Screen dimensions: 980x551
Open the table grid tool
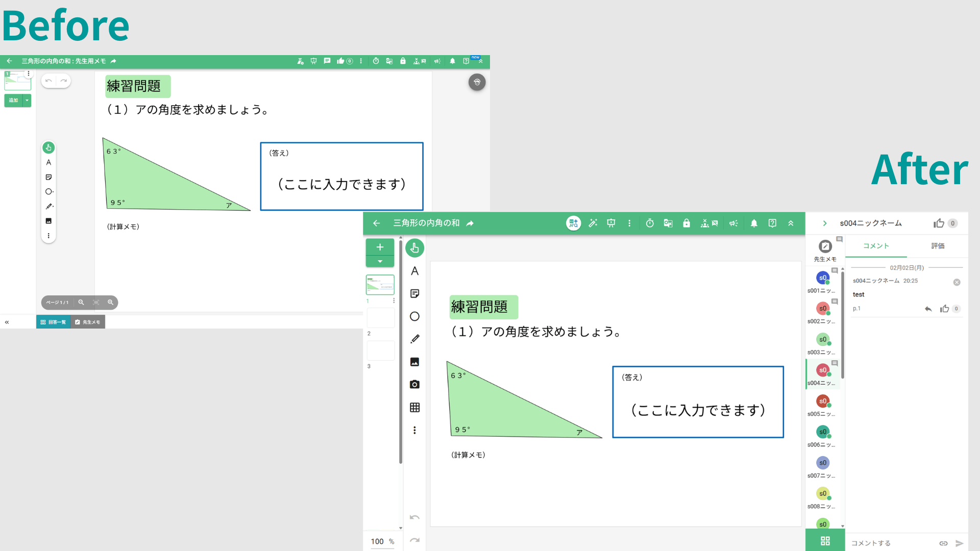(414, 407)
